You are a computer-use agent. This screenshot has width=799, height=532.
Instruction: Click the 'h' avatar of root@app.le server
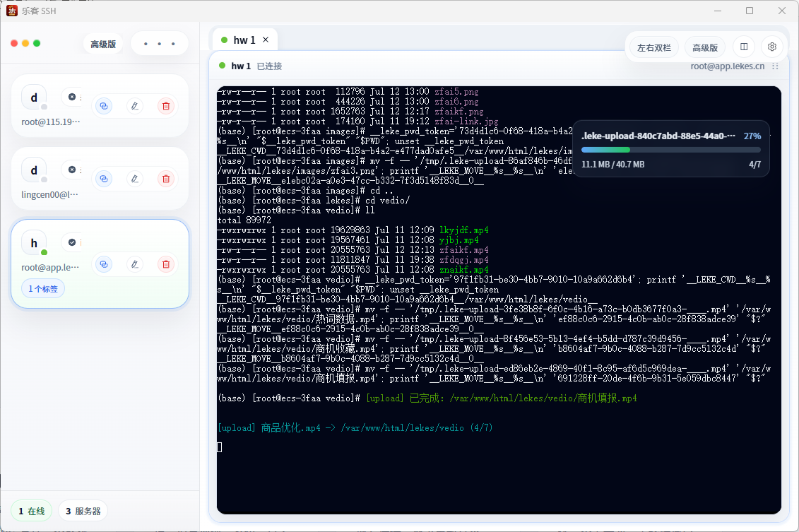pos(34,243)
